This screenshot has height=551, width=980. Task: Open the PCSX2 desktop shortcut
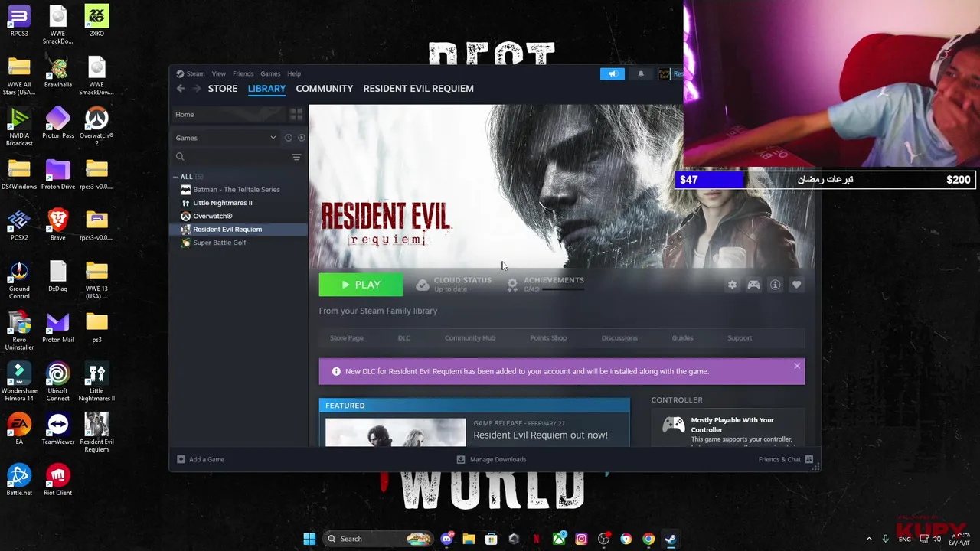pos(19,225)
